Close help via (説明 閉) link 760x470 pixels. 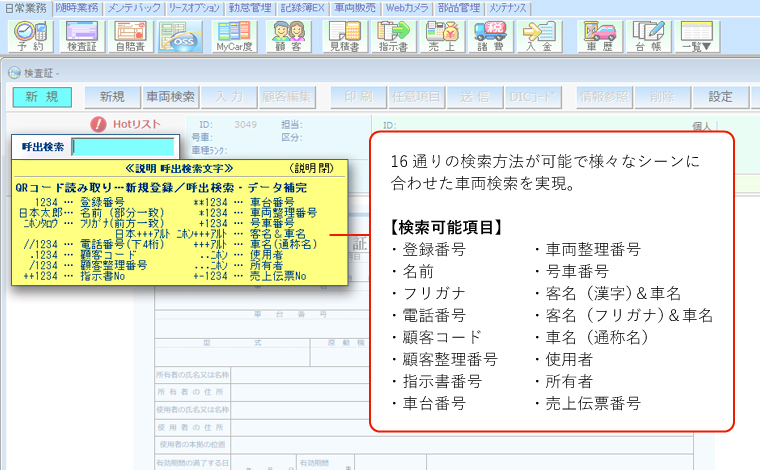click(x=312, y=168)
